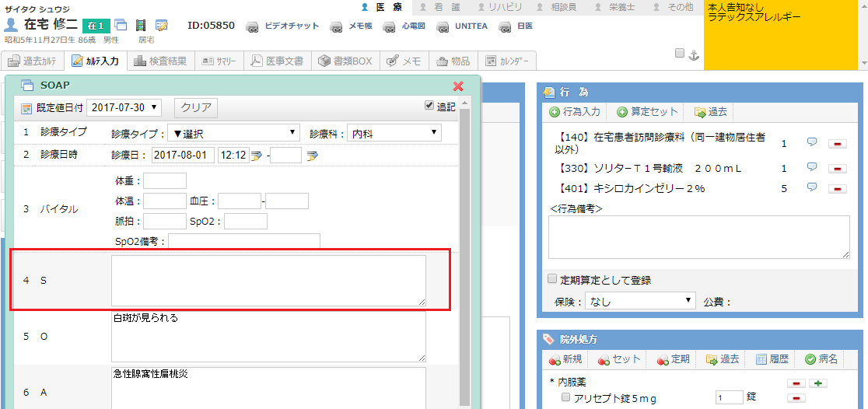Toggle the 追記 checkbox
Screen dimensions: 868x409
pos(429,105)
